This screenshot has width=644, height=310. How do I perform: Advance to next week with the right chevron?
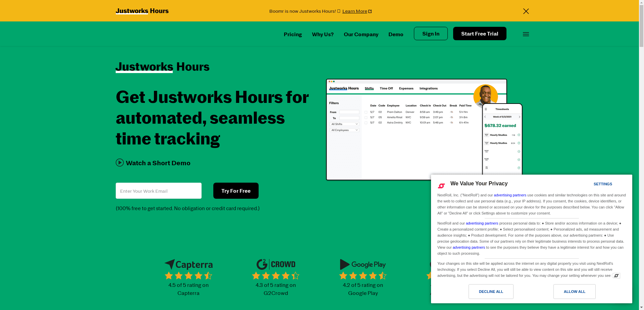coord(519,117)
